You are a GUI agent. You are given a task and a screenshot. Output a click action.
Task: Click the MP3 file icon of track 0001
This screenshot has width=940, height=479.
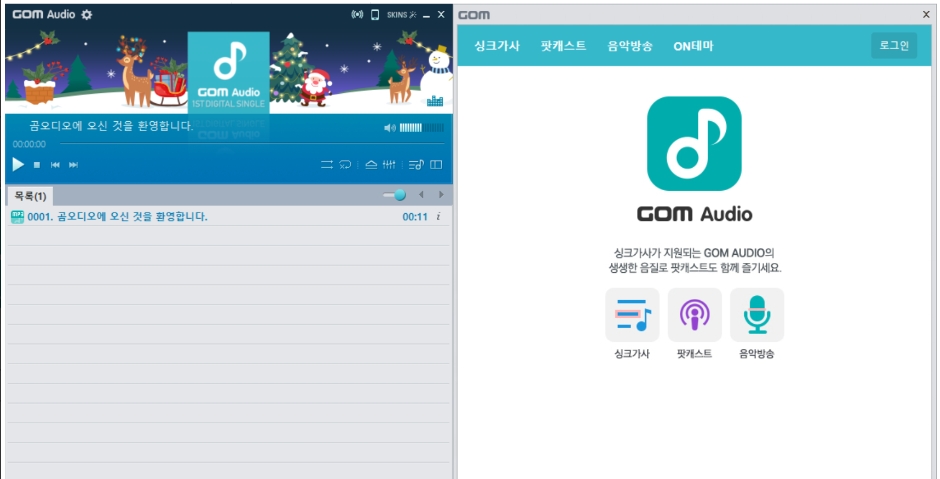(17, 216)
